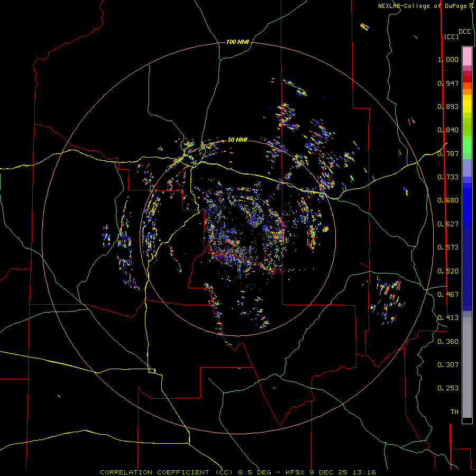
Task: Click the 0.413 color scale value
Action: (448, 318)
